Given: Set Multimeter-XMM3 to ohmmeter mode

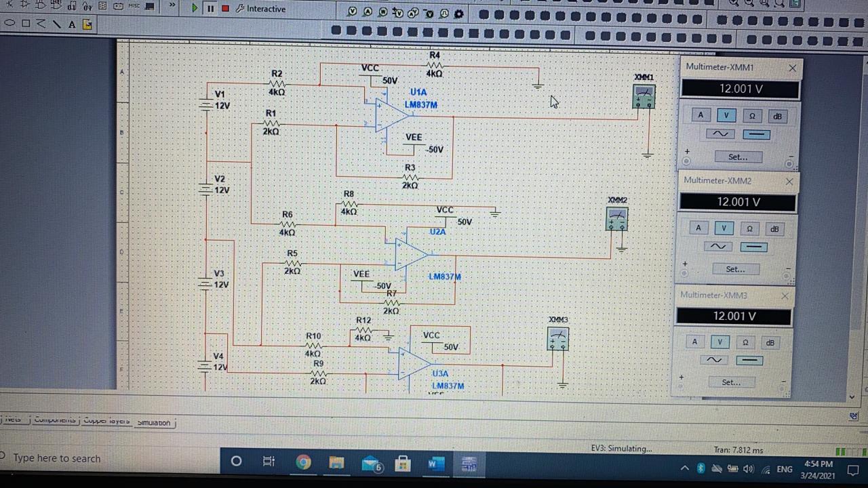Looking at the screenshot, I should [745, 342].
